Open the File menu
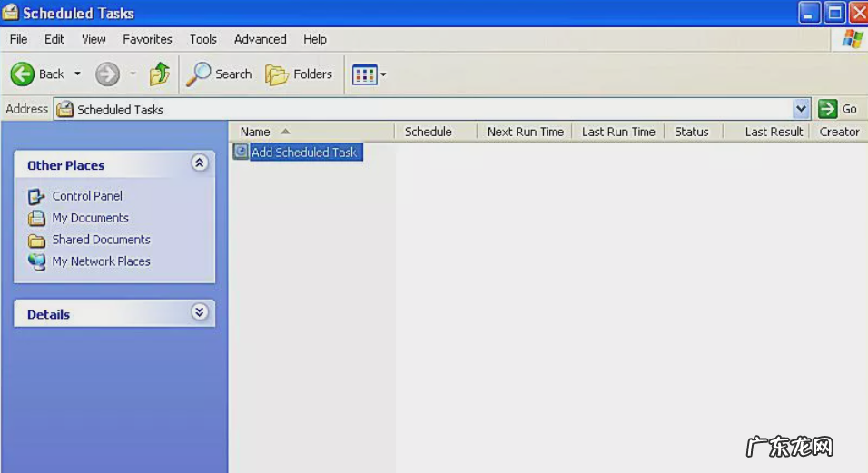 [18, 39]
